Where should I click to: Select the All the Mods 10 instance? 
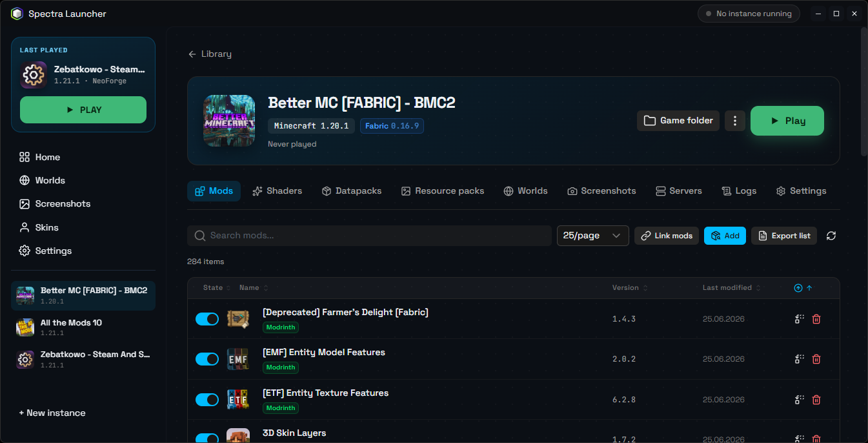point(83,327)
